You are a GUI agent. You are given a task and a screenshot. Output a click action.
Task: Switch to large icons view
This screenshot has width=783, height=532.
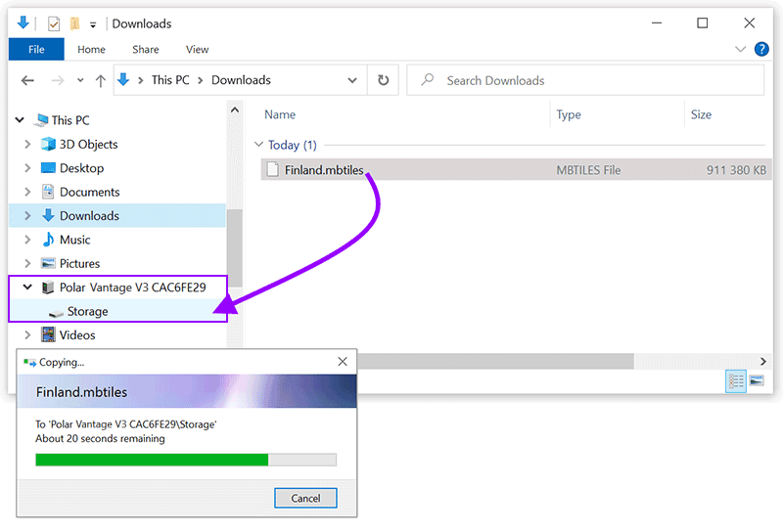757,381
